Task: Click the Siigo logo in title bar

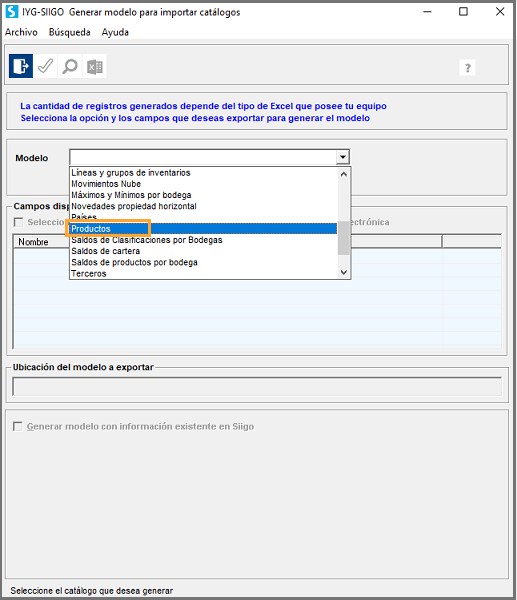Action: [12, 12]
